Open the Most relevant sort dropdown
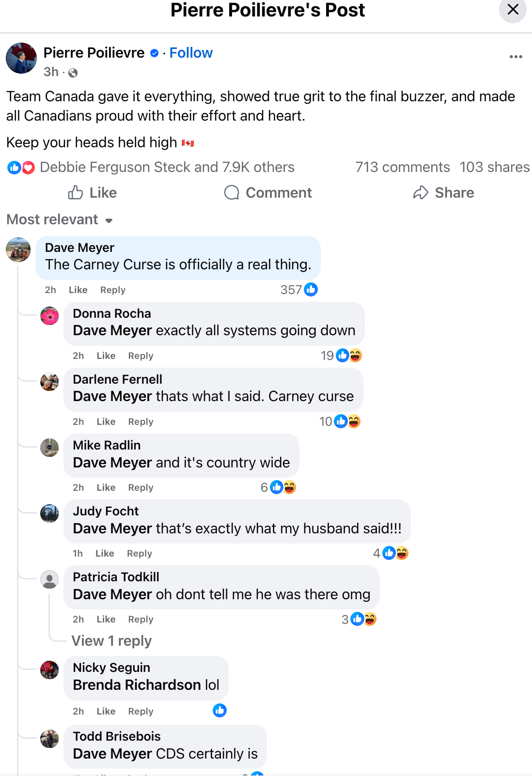This screenshot has width=532, height=777. (60, 220)
